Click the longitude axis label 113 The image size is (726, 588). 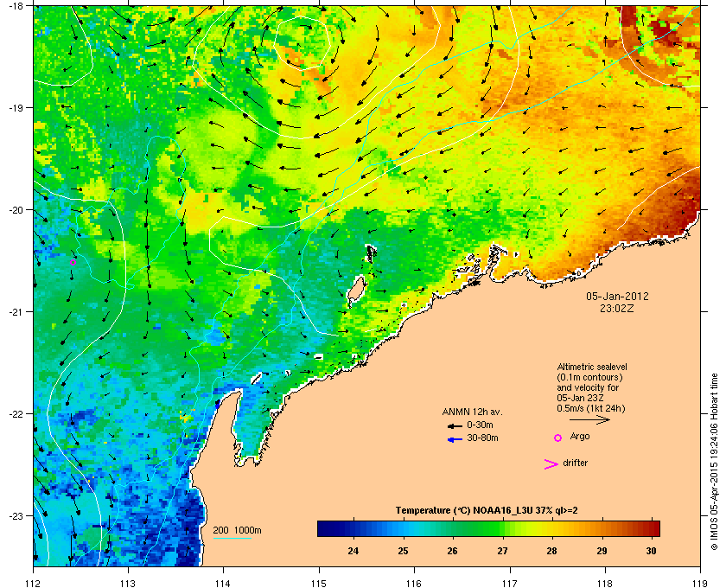[x=128, y=583]
